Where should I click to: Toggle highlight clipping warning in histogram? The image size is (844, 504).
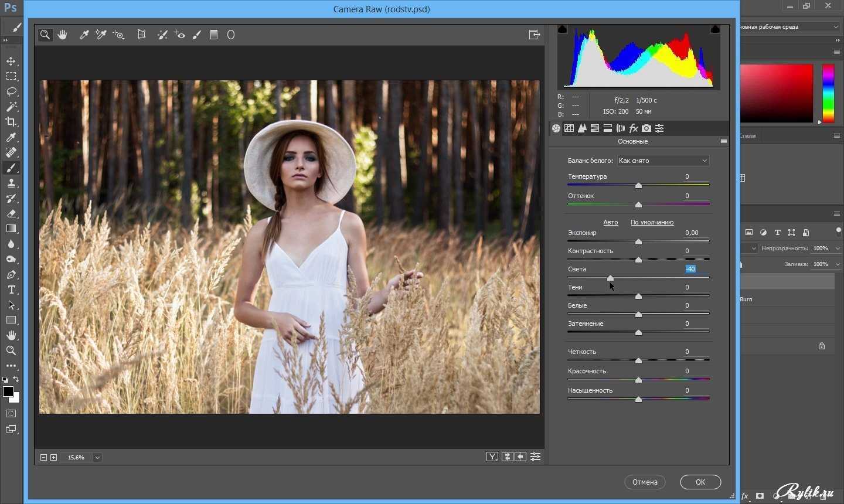715,29
